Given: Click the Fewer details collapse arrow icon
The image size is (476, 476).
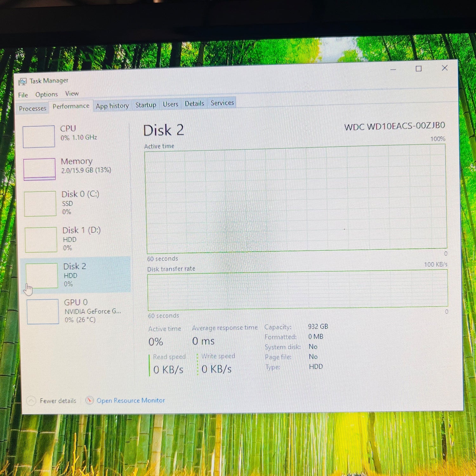Looking at the screenshot, I should 31,401.
